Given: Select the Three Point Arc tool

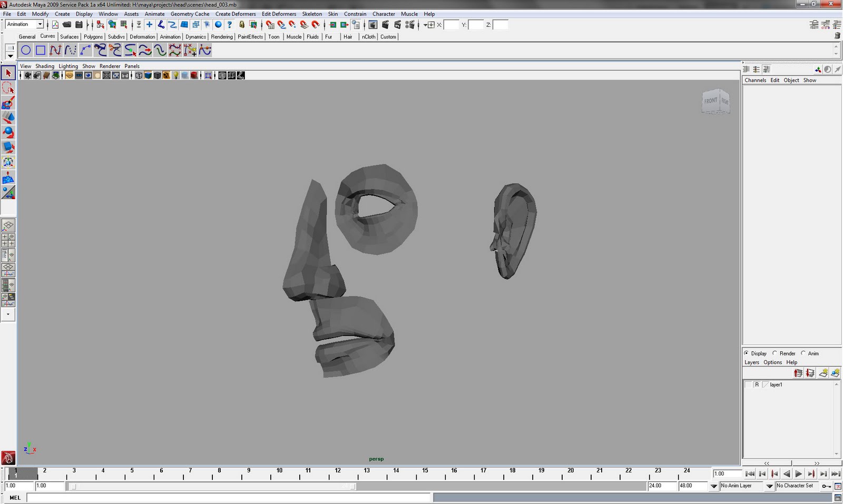Looking at the screenshot, I should [x=85, y=51].
